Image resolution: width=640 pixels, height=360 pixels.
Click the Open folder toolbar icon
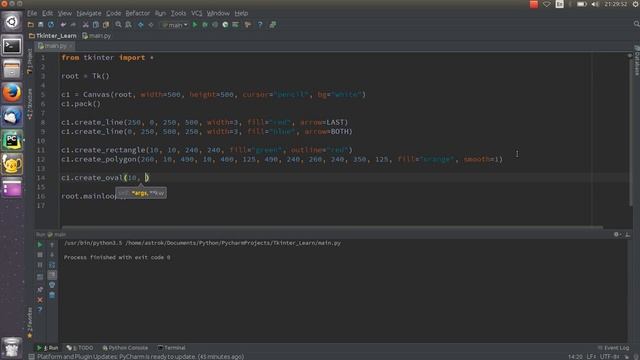[x=31, y=25]
